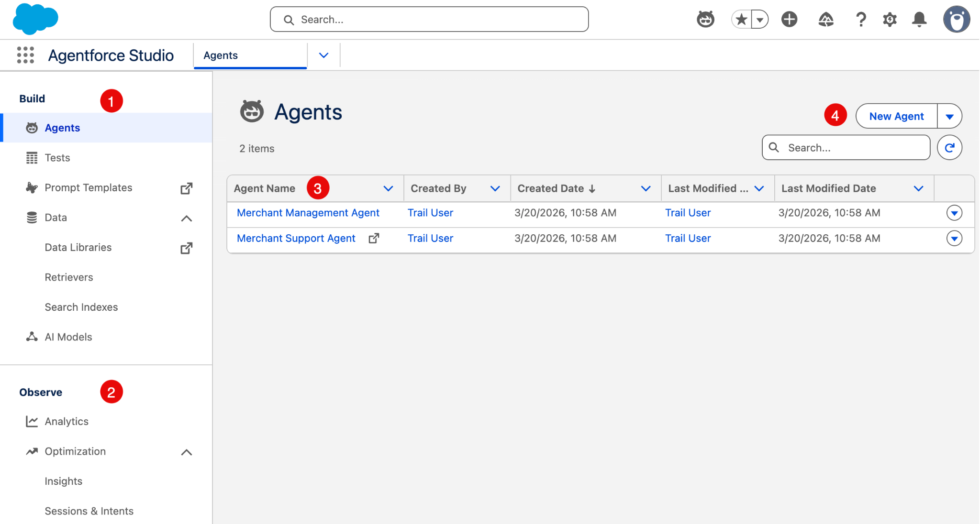Collapse the Data section chevron
Screen dimensions: 980x524
pos(187,218)
